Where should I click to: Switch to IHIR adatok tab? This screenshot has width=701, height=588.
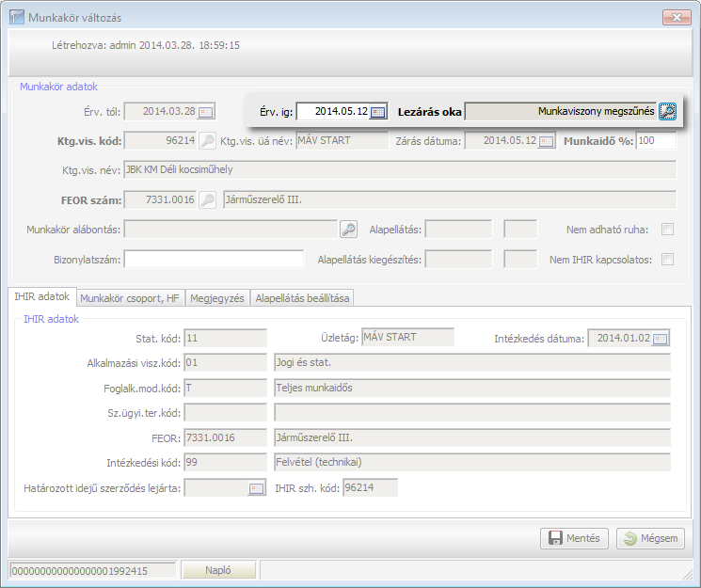pyautogui.click(x=42, y=296)
